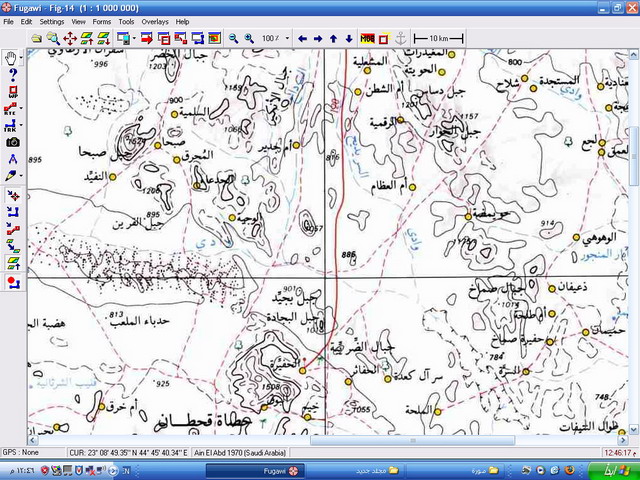Select the RTE route tool
Image resolution: width=640 pixels, height=480 pixels.
click(x=10, y=109)
